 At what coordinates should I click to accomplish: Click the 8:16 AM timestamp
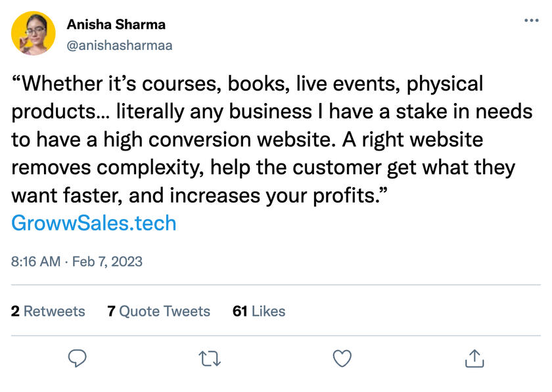point(35,261)
